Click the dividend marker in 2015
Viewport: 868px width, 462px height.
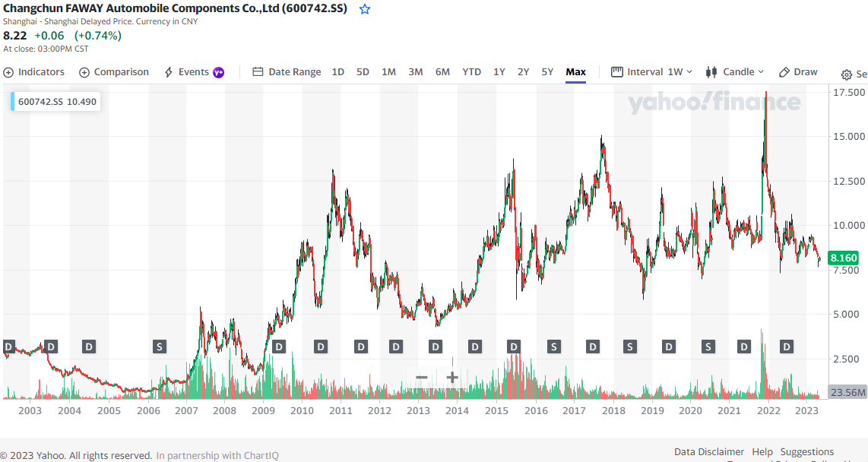click(514, 347)
